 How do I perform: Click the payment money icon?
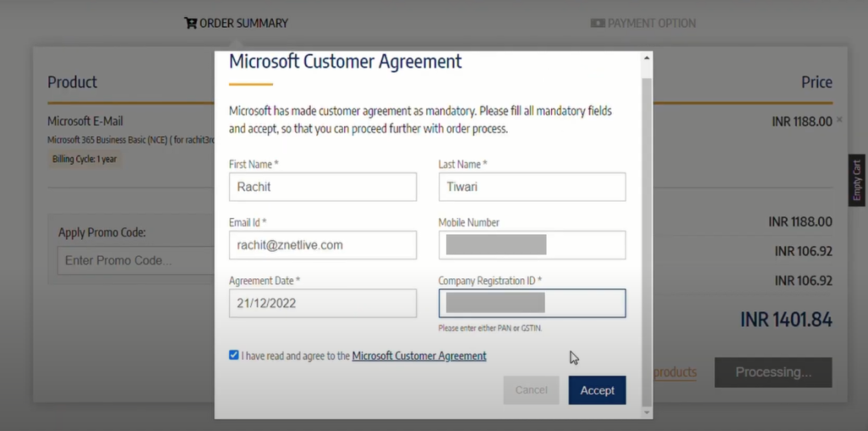(x=598, y=23)
